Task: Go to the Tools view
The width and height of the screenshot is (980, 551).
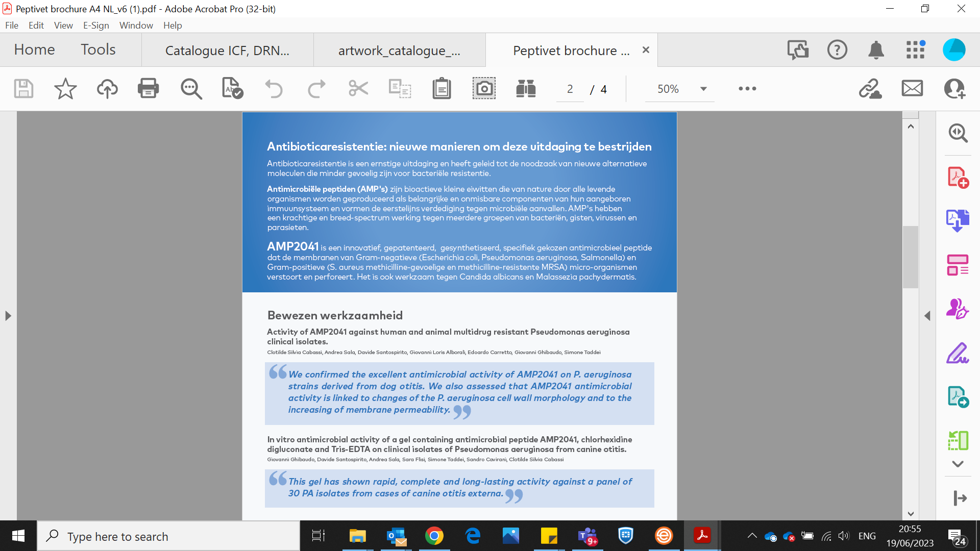Action: 98,49
